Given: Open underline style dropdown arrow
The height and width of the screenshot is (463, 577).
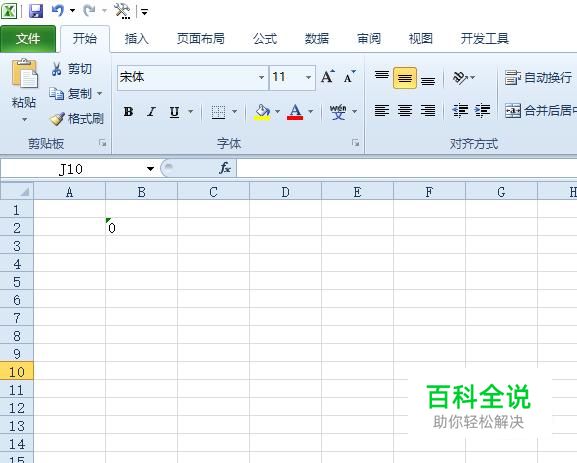Looking at the screenshot, I should pyautogui.click(x=190, y=112).
